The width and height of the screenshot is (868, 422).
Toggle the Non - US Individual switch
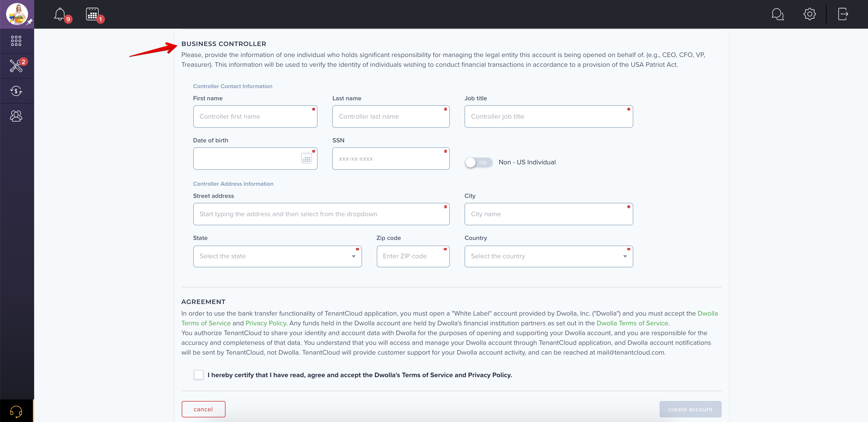(478, 163)
